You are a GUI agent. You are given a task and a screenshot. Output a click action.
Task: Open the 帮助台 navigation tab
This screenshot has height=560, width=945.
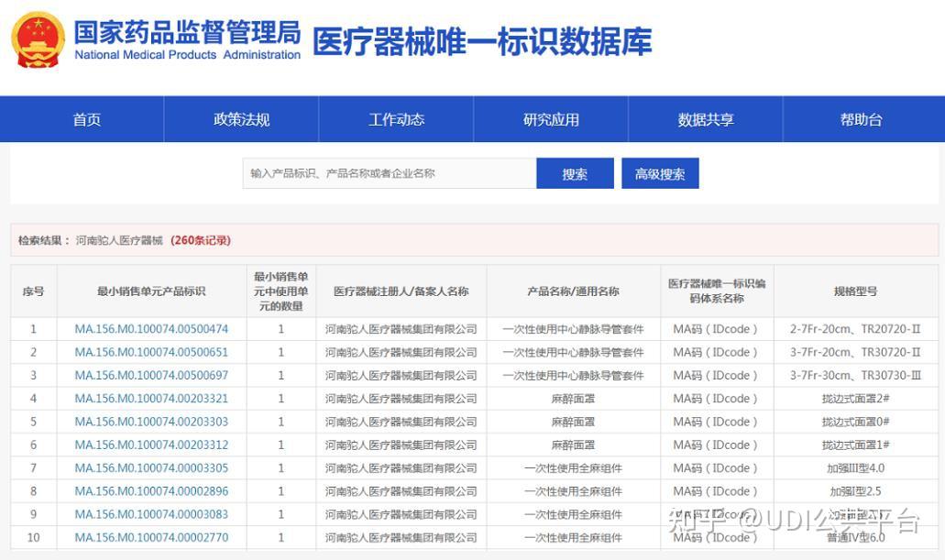click(861, 119)
